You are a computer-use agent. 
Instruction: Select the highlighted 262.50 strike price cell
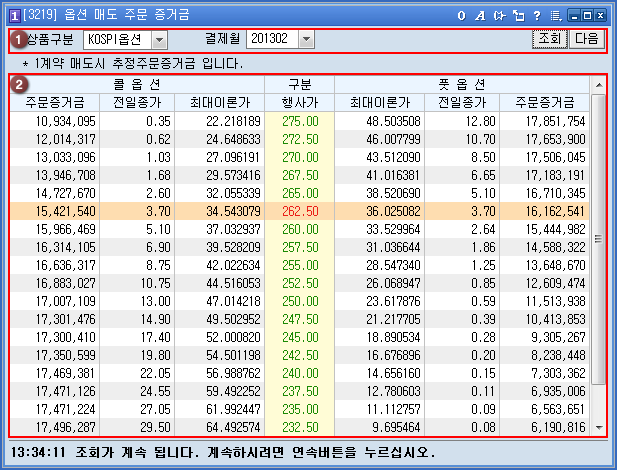(x=300, y=211)
